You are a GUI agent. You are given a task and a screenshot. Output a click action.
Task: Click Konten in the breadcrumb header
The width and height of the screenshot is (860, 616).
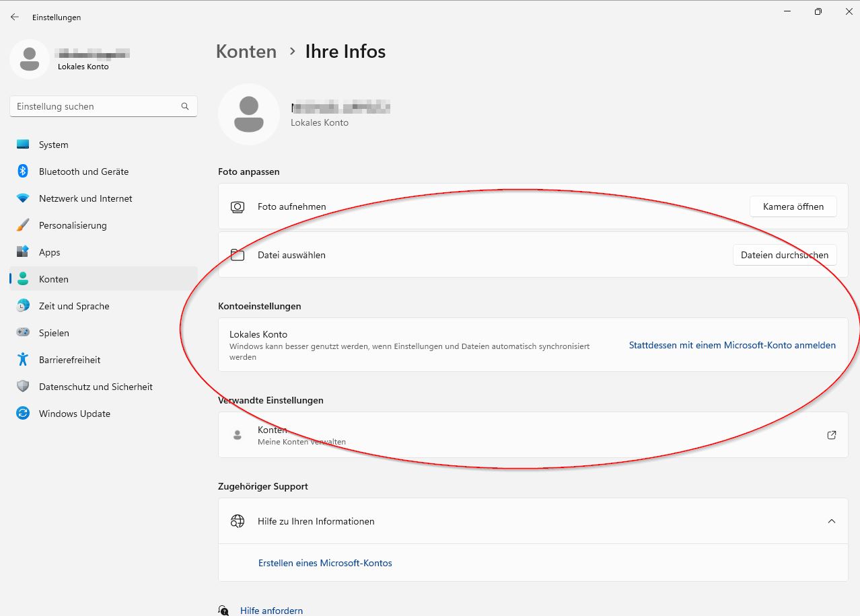[x=246, y=52]
